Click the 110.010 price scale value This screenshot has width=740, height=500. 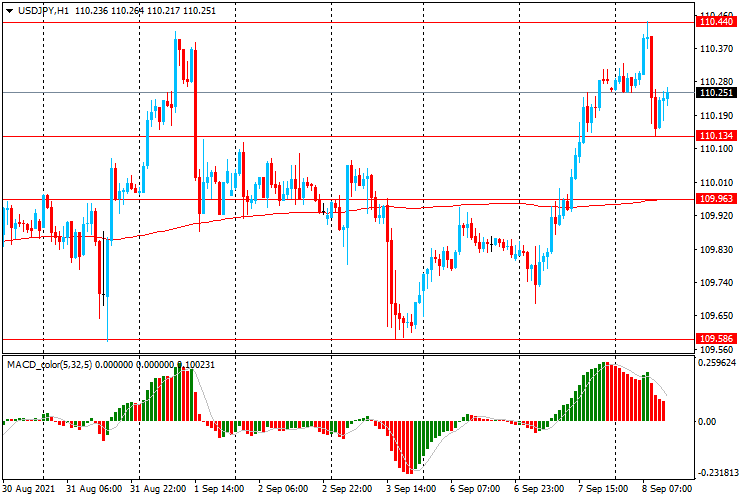716,183
